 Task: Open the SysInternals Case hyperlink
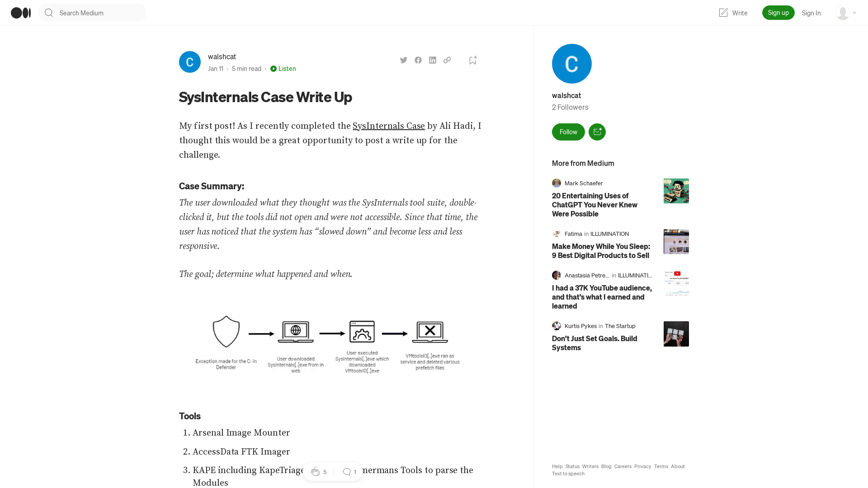[x=388, y=127]
